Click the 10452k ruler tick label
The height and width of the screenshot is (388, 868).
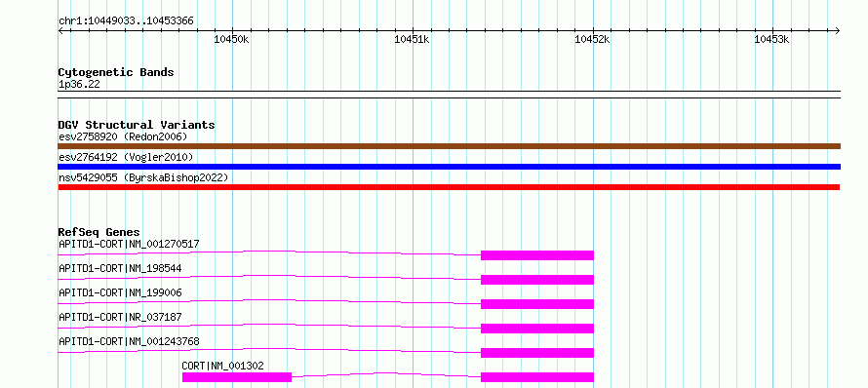(592, 39)
